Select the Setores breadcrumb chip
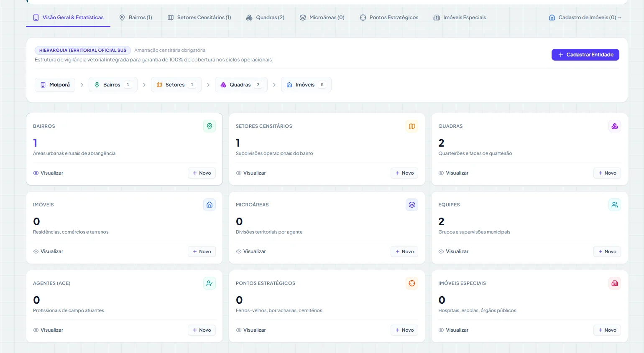The image size is (644, 353). tap(176, 85)
